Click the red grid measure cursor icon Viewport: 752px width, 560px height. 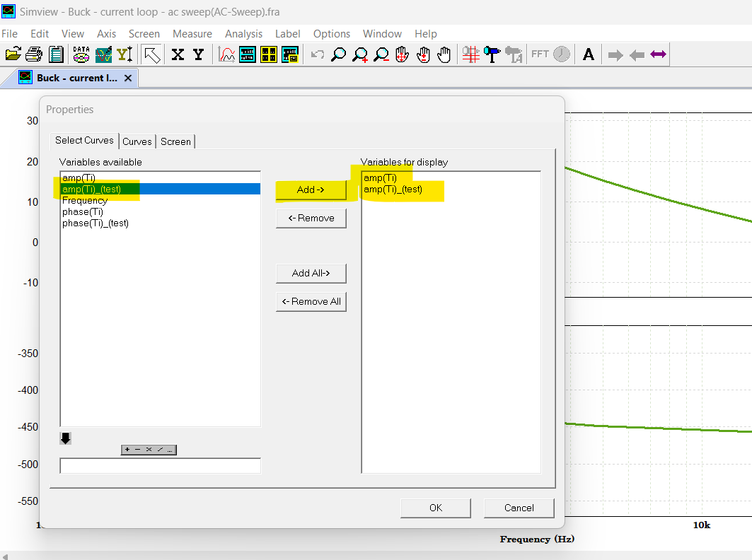tap(471, 54)
